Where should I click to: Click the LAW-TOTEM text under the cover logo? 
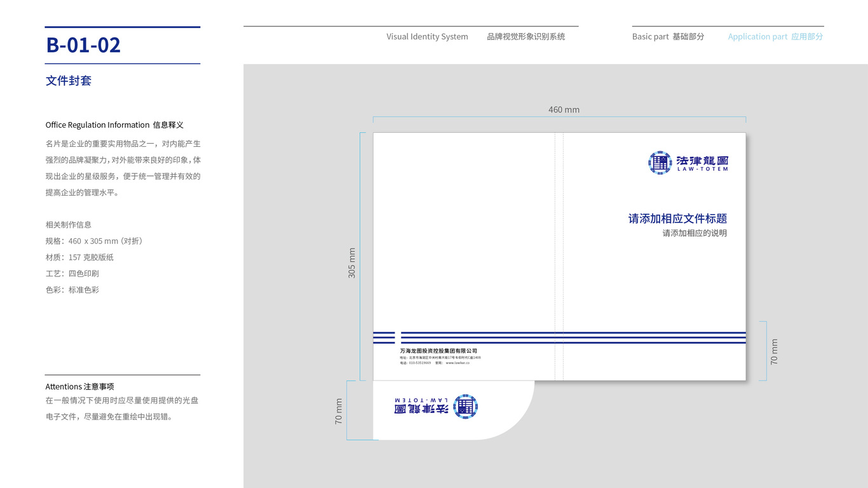click(703, 170)
